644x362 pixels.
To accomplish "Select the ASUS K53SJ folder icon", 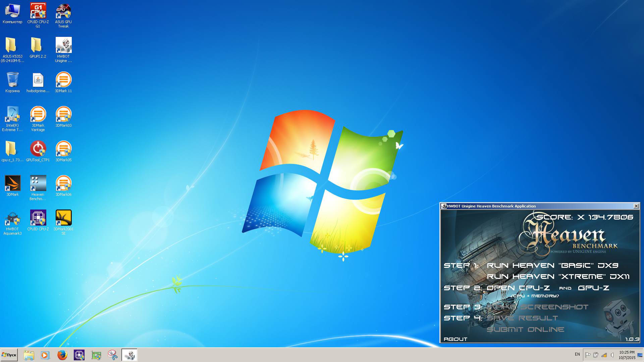I will tap(12, 50).
